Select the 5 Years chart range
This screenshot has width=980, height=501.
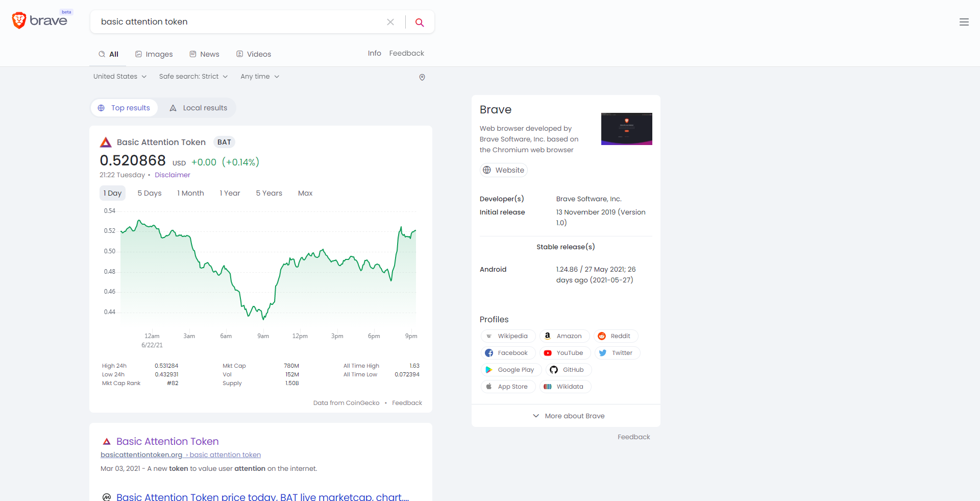tap(269, 193)
